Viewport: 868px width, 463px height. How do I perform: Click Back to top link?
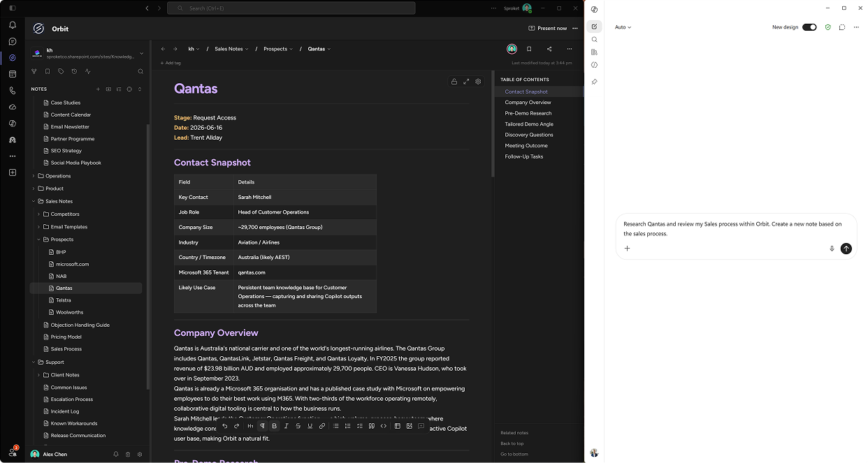512,443
